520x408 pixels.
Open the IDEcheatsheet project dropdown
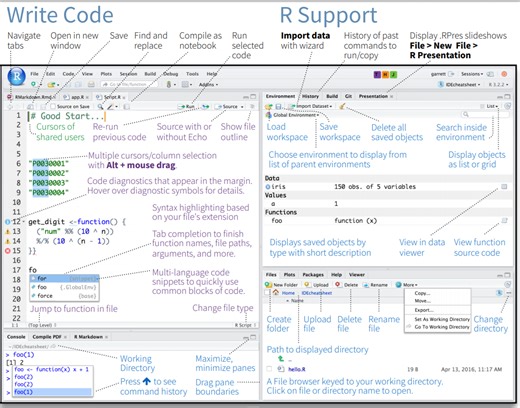click(459, 85)
